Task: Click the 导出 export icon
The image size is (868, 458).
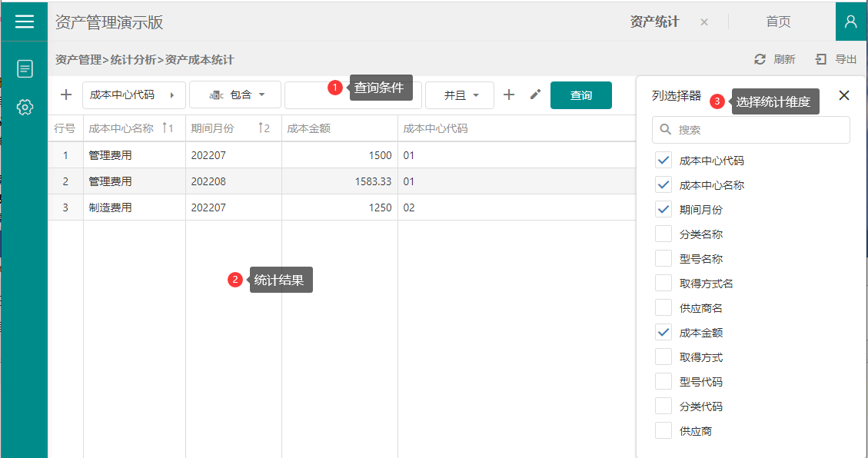Action: [x=821, y=59]
